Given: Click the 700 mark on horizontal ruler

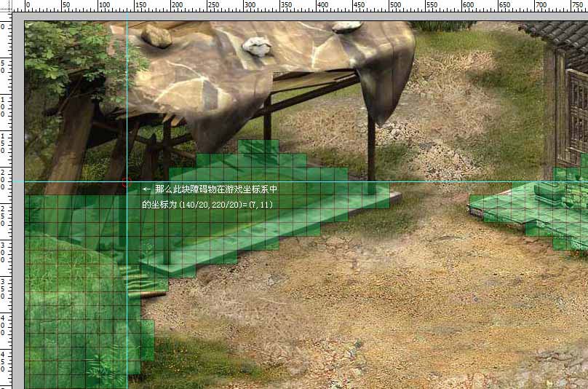Looking at the screenshot, I should tap(541, 5).
